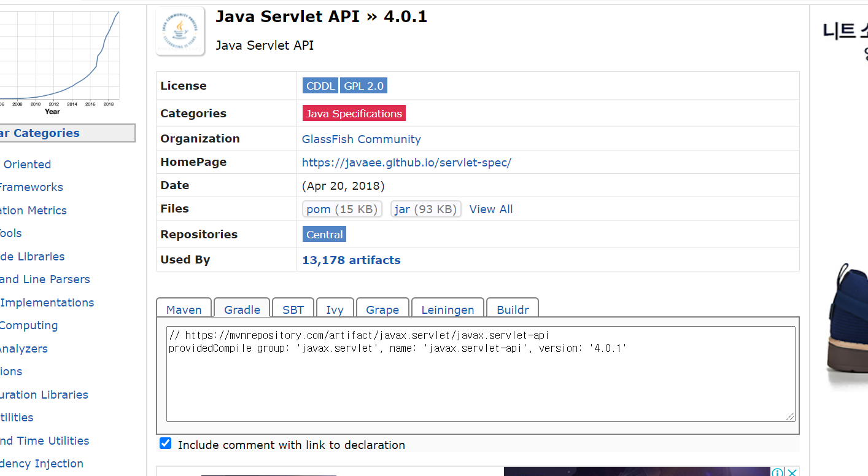Select the Grape tab
868x476 pixels.
[x=382, y=310]
